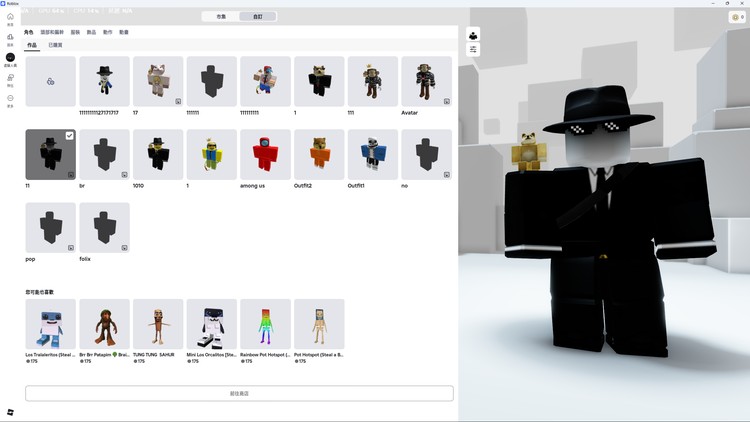Screen dimensions: 750x422
Task: Switch to the 市集 marketplace toggle
Action: click(221, 16)
